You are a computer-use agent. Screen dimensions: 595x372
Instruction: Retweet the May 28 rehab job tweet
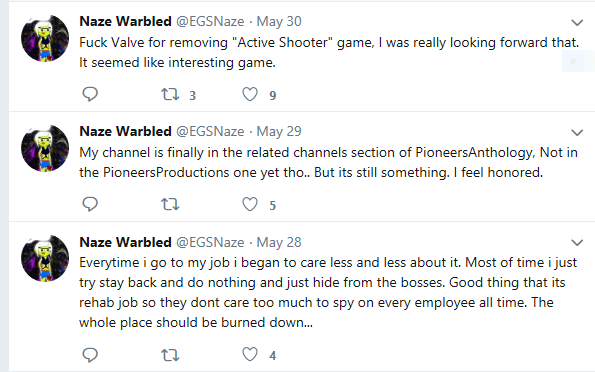[170, 355]
